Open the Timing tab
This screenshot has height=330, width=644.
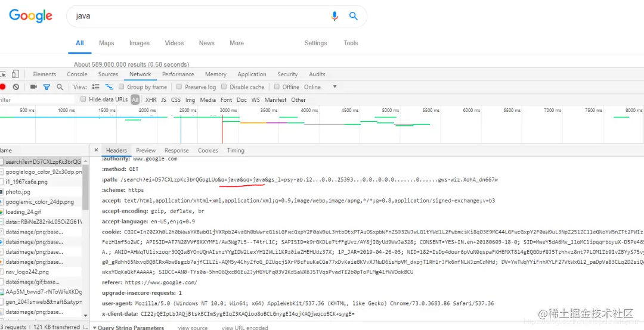click(236, 151)
